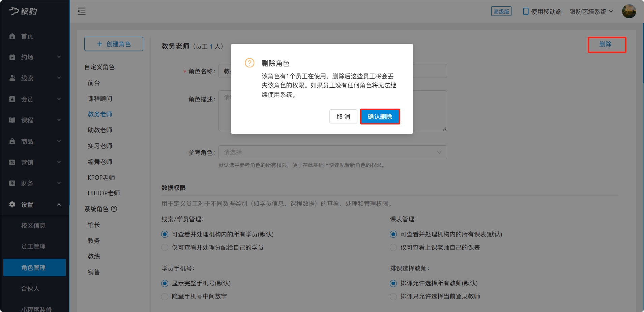Image resolution: width=644 pixels, height=312 pixels.
Task: Select 隐藏手机号中间数字 radio option
Action: (165, 296)
